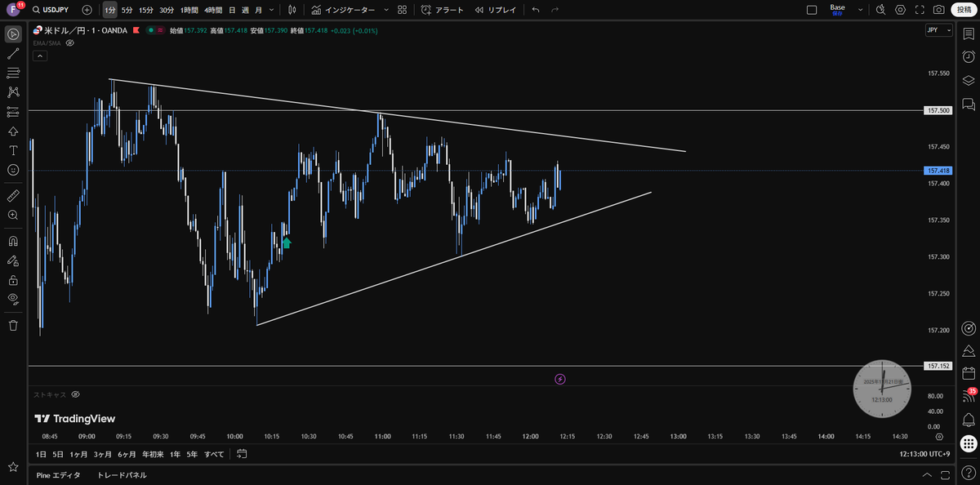
Task: Open the forecasting and measurement position tools
Action: pos(13,112)
